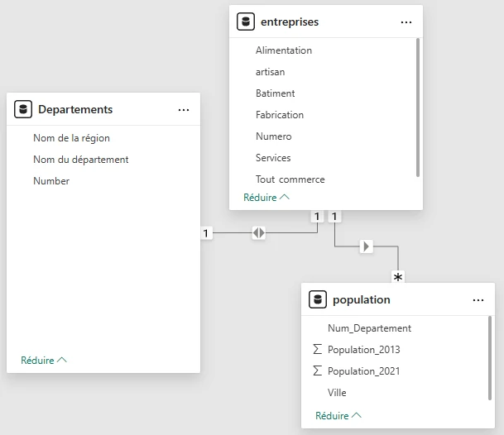Click the sigma icon next to Population_2013
Viewport: 504px width, 435px height.
[x=318, y=350]
